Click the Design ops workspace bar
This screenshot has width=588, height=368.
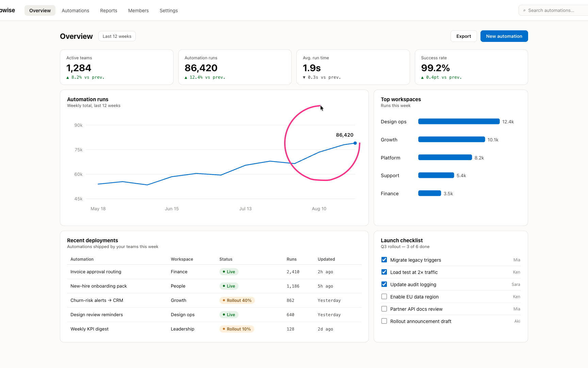[x=459, y=121]
